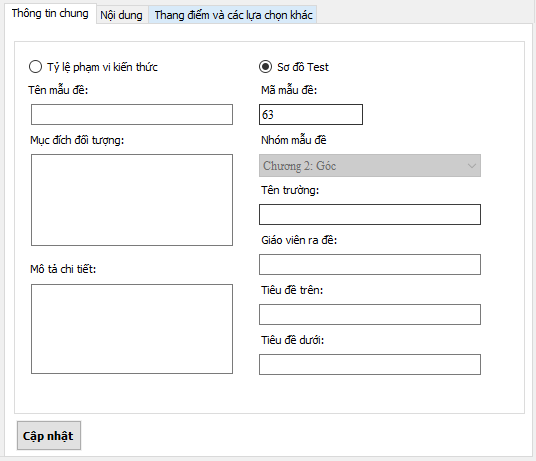Screen dimensions: 536x461
Task: Click the Giáo viên ra đề input field
Action: (x=370, y=265)
